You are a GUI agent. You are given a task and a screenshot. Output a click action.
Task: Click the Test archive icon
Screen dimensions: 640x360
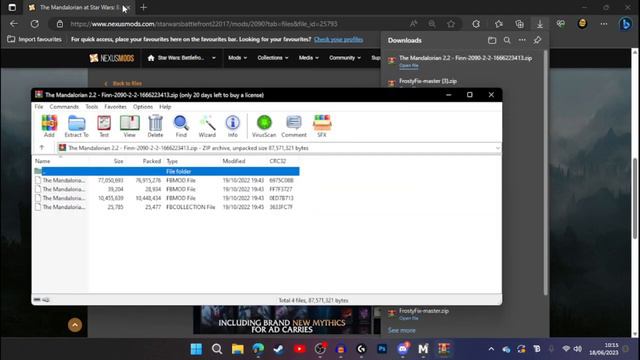(x=104, y=126)
